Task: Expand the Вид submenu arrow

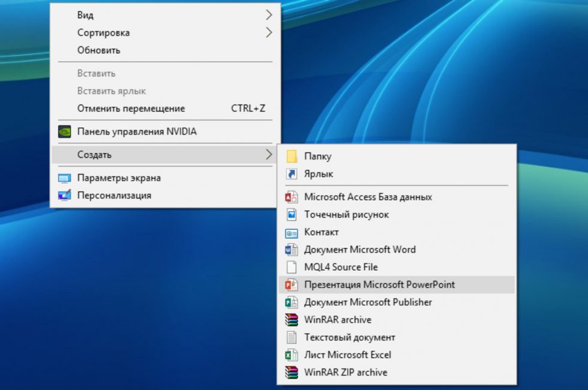Action: (269, 15)
